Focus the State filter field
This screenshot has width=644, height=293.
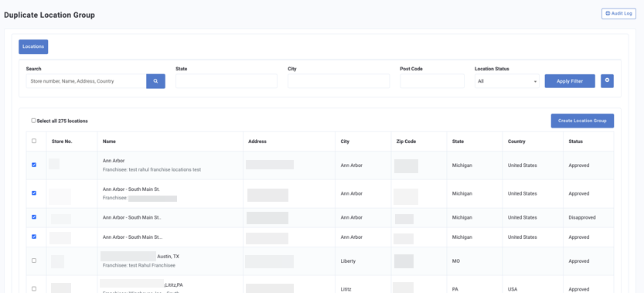(227, 81)
